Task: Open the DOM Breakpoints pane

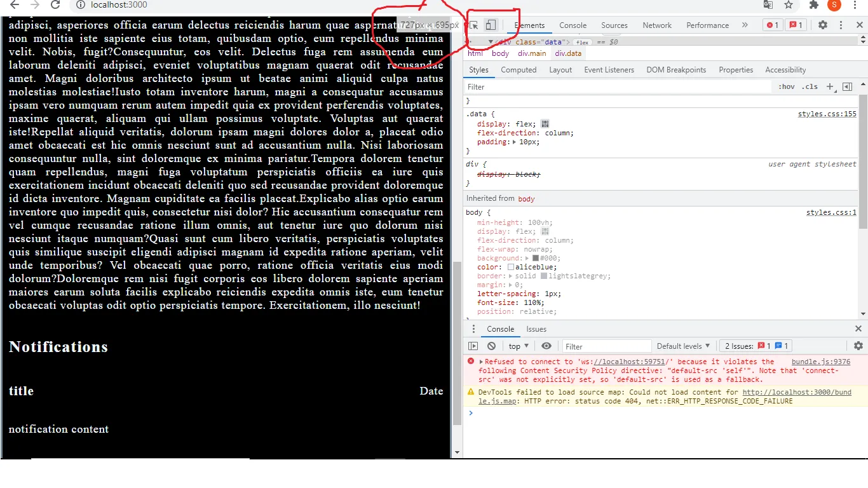Action: (x=676, y=70)
